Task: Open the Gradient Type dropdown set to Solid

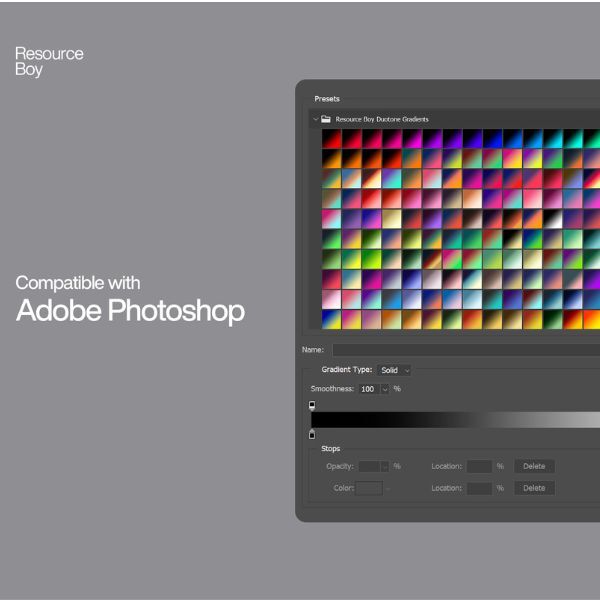Action: click(395, 370)
